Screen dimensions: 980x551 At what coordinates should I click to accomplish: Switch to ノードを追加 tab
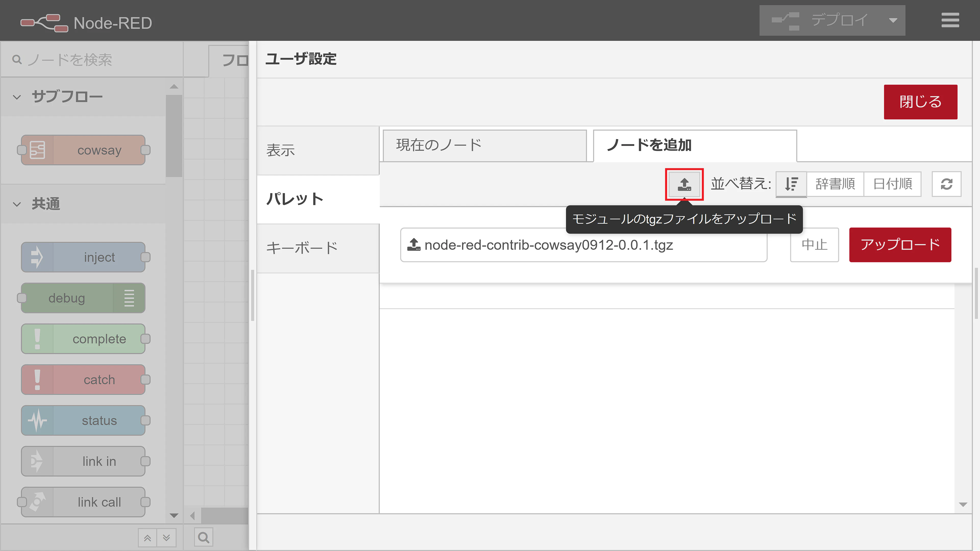[695, 145]
